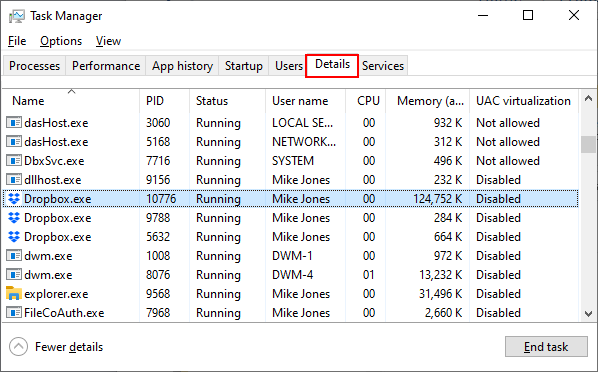
Task: Click Dropbox icon for PID 9788
Action: [x=14, y=218]
